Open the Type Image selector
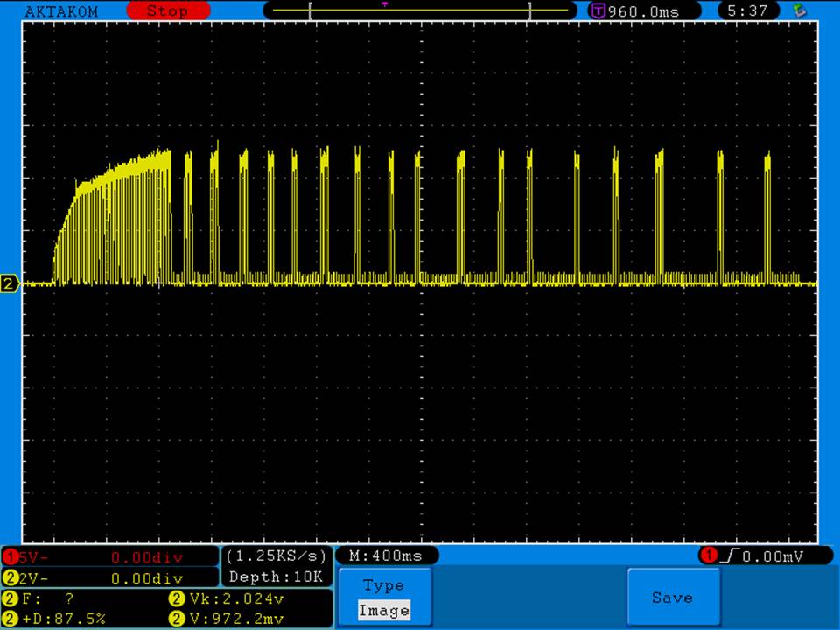 (x=383, y=598)
